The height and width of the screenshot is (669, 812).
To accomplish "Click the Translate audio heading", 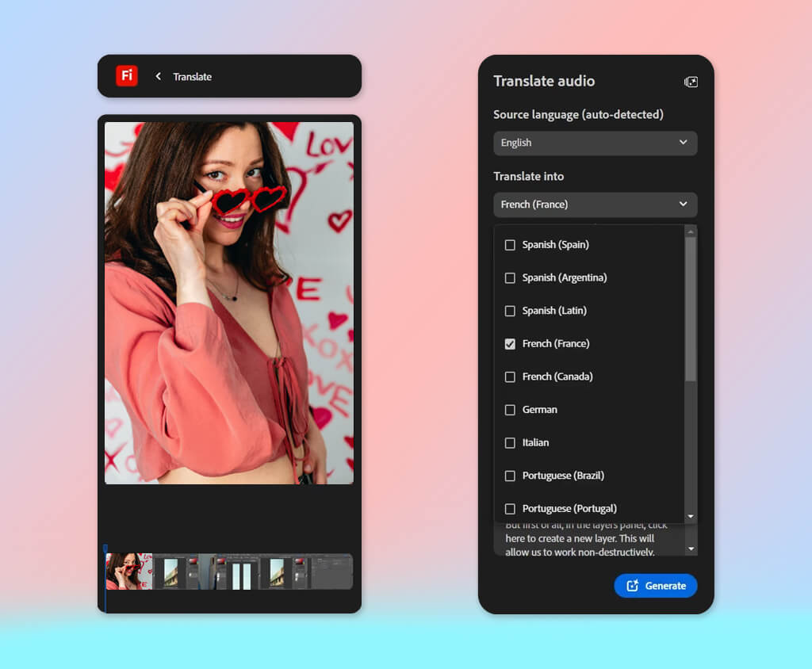I will pos(544,82).
